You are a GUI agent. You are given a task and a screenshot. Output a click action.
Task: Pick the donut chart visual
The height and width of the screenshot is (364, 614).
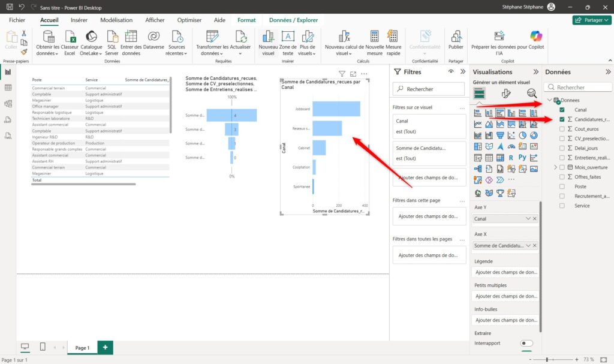click(534, 136)
